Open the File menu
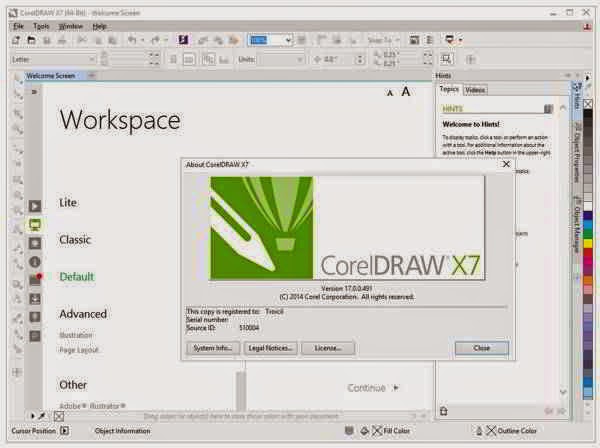Screen dimensions: 600x448 point(18,26)
